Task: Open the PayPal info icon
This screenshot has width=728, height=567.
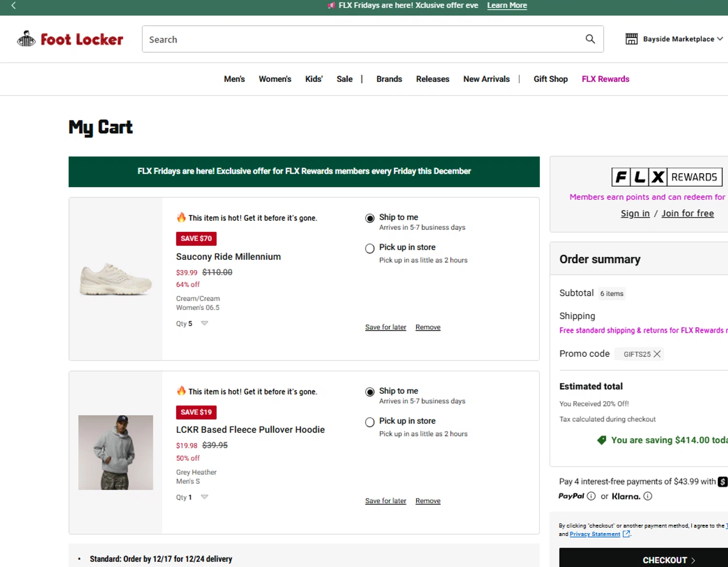Action: pyautogui.click(x=591, y=496)
